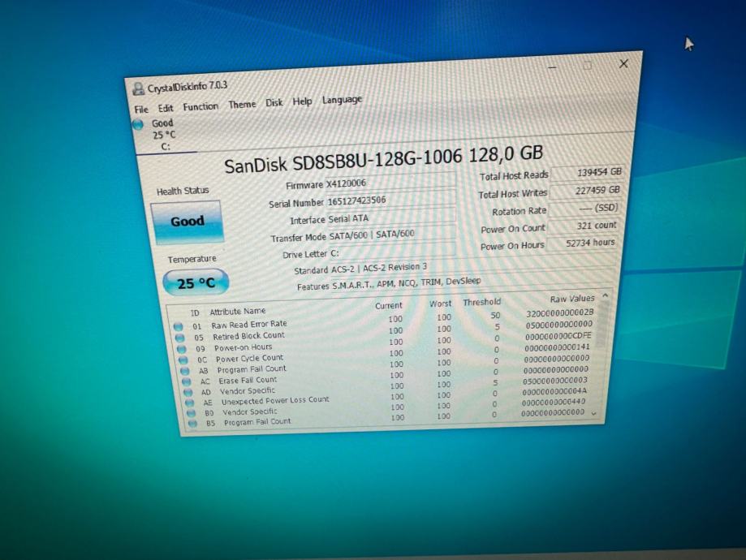
Task: Click the Power On Hours 52734 hours value
Action: 581,243
